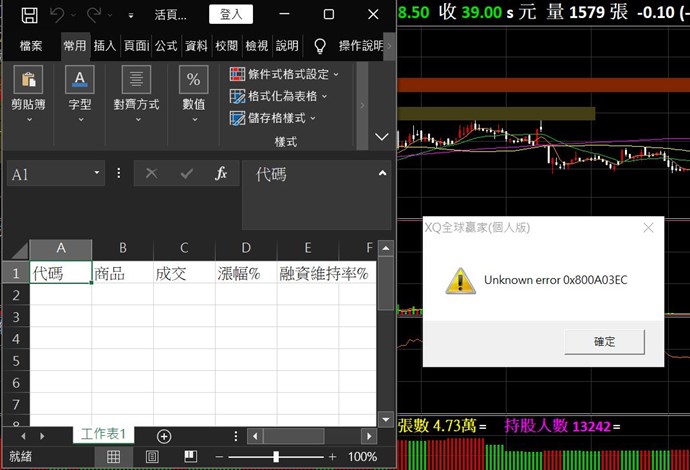
Task: Switch to Page Layout view icon
Action: 152,456
